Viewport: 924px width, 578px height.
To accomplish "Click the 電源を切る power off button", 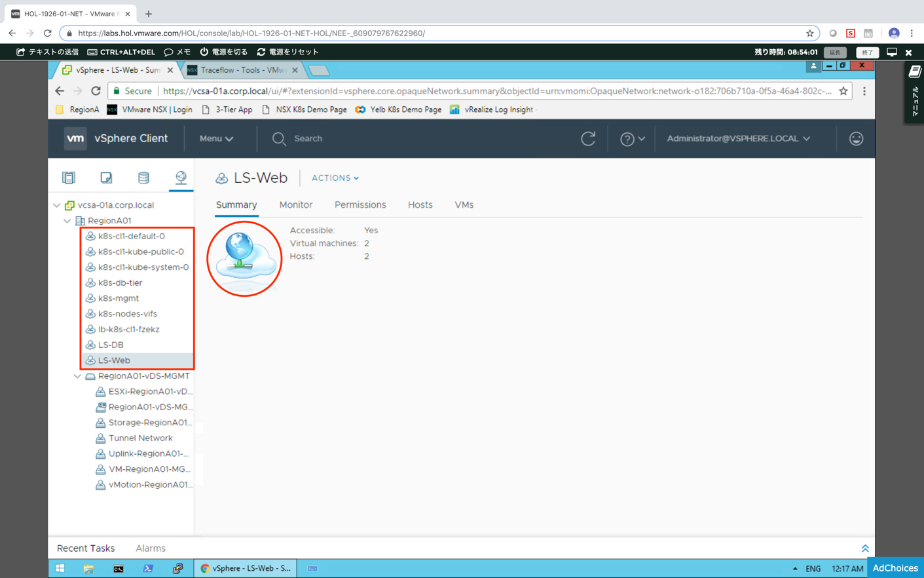I will [223, 52].
